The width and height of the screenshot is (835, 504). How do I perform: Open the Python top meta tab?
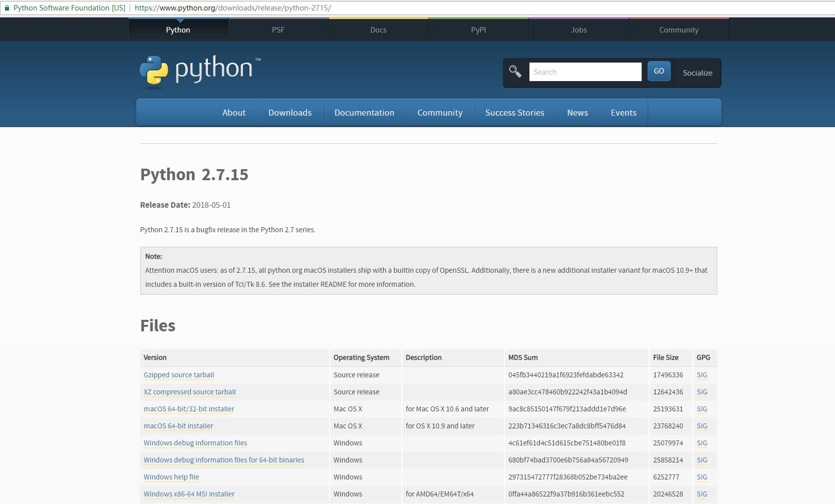click(x=178, y=30)
